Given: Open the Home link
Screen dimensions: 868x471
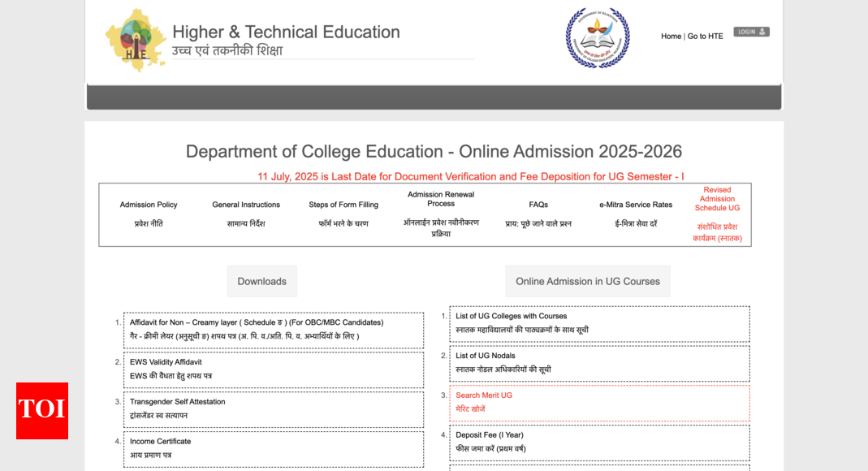Looking at the screenshot, I should point(671,36).
